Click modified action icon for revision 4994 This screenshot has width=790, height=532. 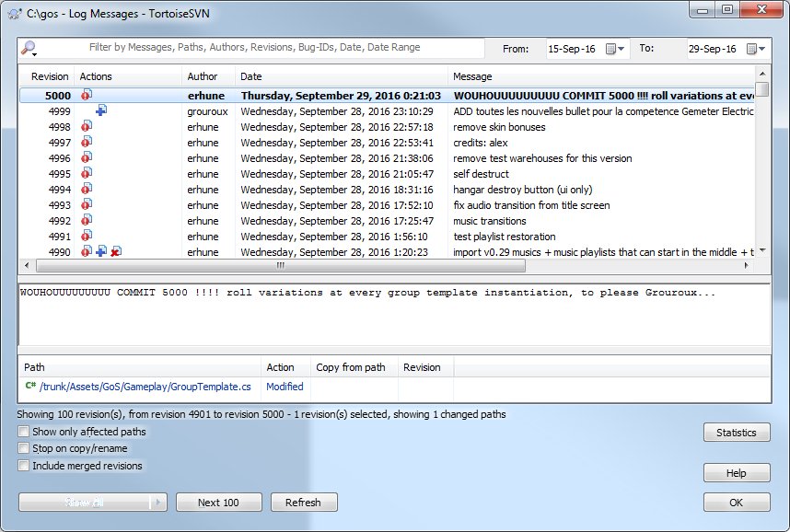[x=87, y=189]
